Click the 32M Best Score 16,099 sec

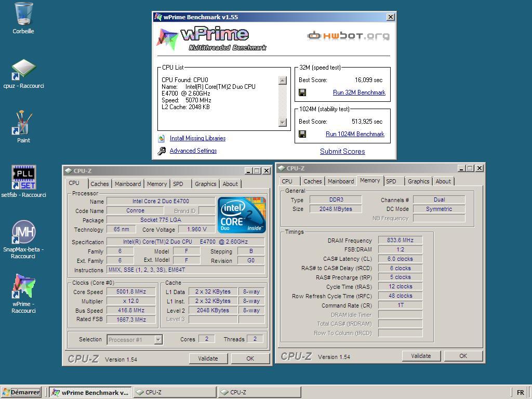pos(368,80)
